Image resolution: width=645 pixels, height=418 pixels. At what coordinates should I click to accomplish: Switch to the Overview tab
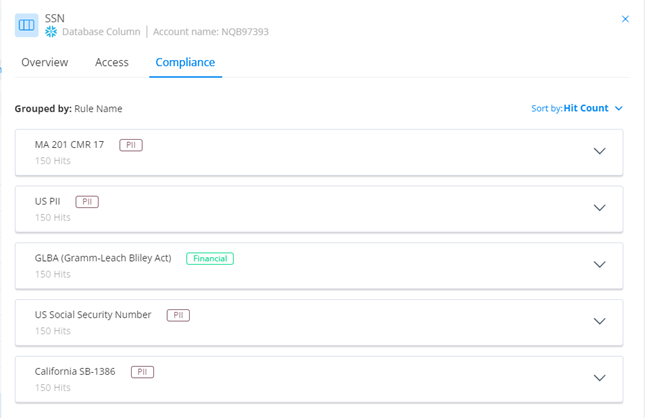point(45,62)
